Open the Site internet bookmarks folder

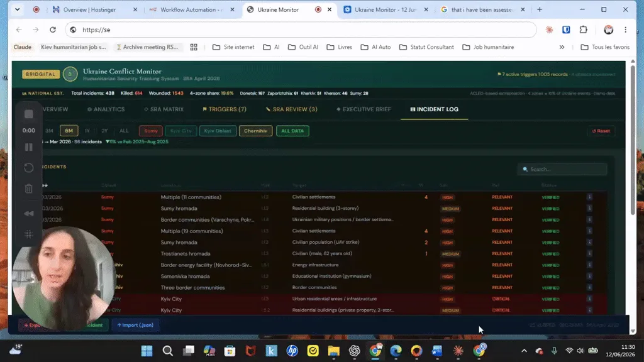[233, 47]
